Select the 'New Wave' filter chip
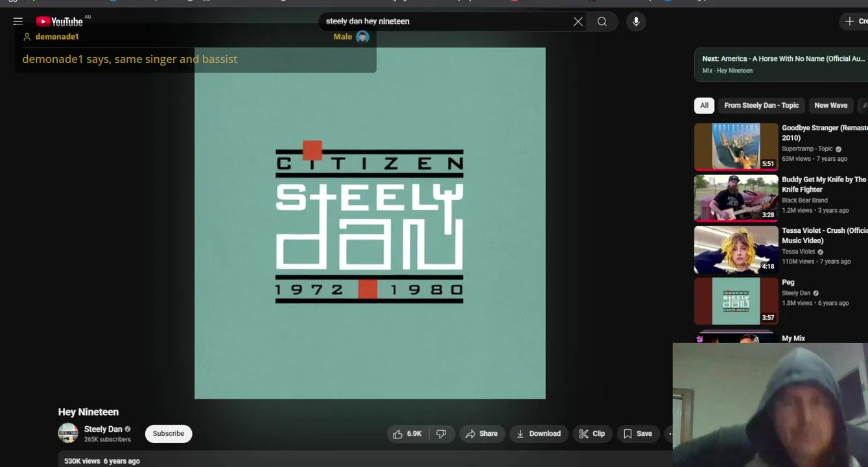This screenshot has width=868, height=467. [x=831, y=106]
